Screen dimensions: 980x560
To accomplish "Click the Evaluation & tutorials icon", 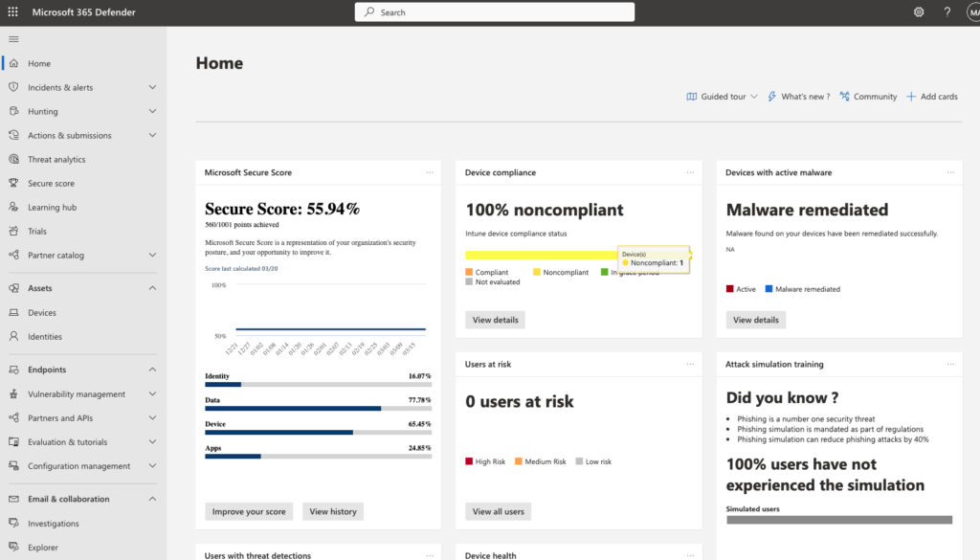I will pos(13,442).
